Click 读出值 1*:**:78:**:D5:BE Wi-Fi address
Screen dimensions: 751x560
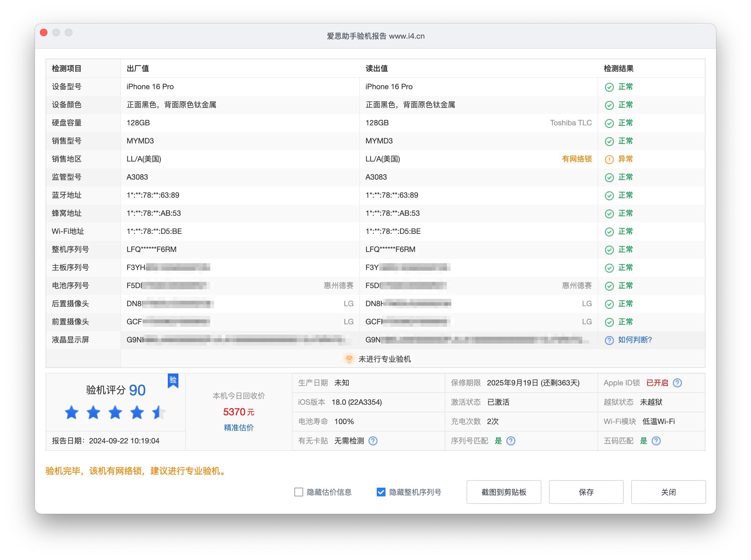[x=393, y=231]
